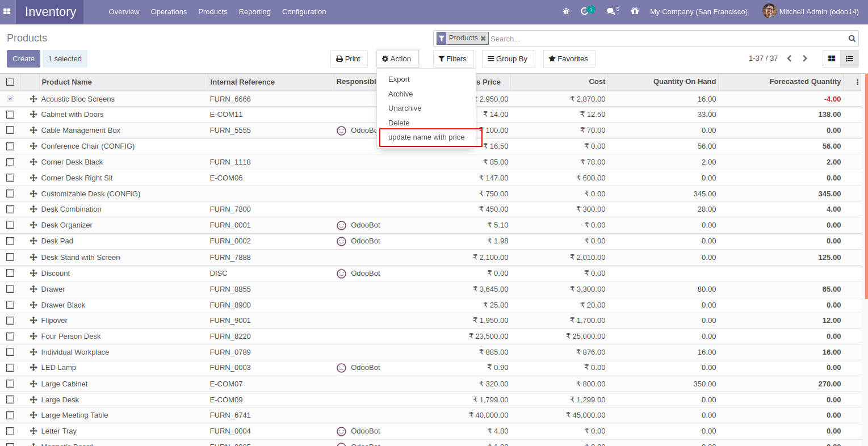This screenshot has width=868, height=446.
Task: Open the Reporting menu
Action: (254, 11)
